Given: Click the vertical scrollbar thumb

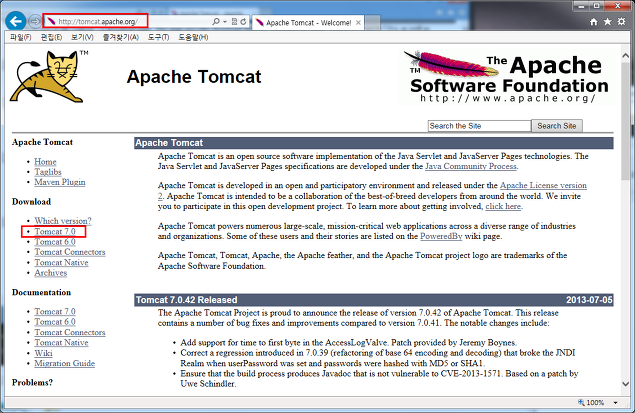Looking at the screenshot, I should tap(625, 121).
